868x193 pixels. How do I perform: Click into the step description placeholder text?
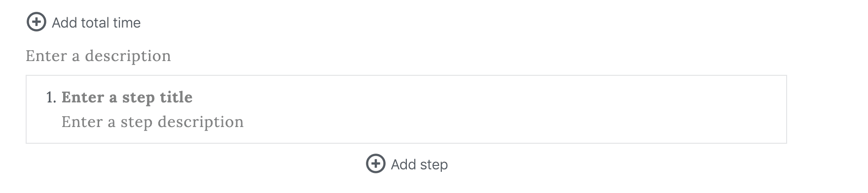point(152,122)
